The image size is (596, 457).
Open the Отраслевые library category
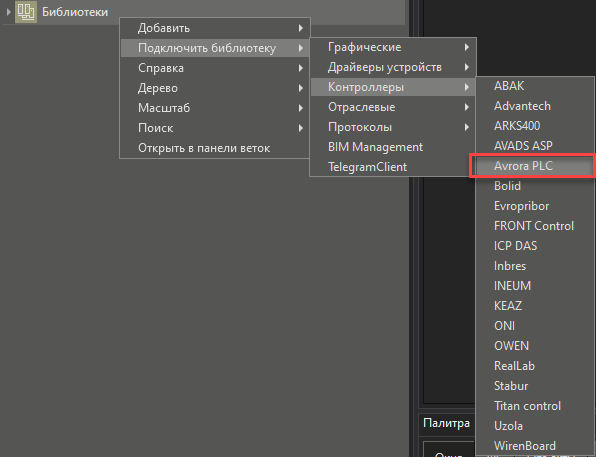click(x=393, y=107)
